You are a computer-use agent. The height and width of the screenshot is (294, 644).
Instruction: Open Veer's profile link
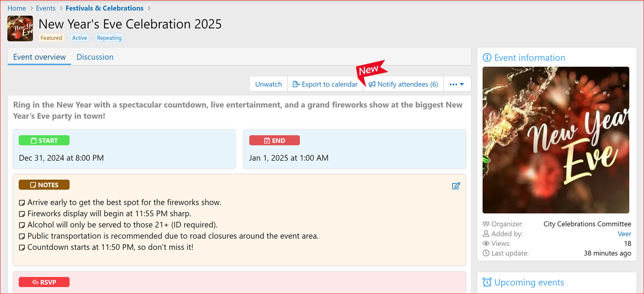624,234
